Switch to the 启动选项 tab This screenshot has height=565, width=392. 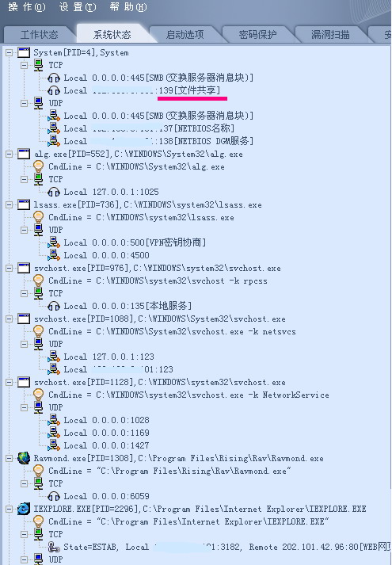click(185, 35)
